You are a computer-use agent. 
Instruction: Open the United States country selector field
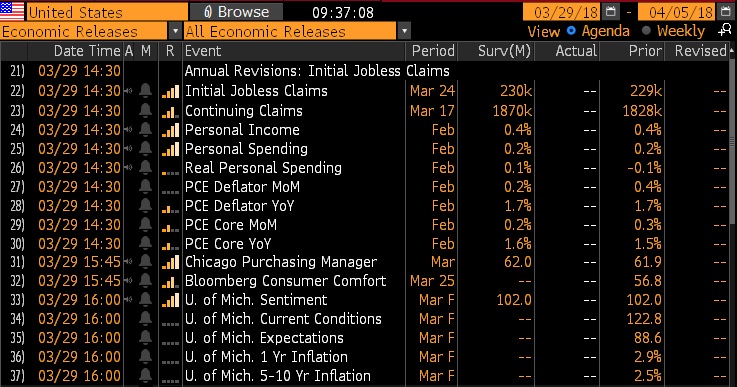point(106,12)
